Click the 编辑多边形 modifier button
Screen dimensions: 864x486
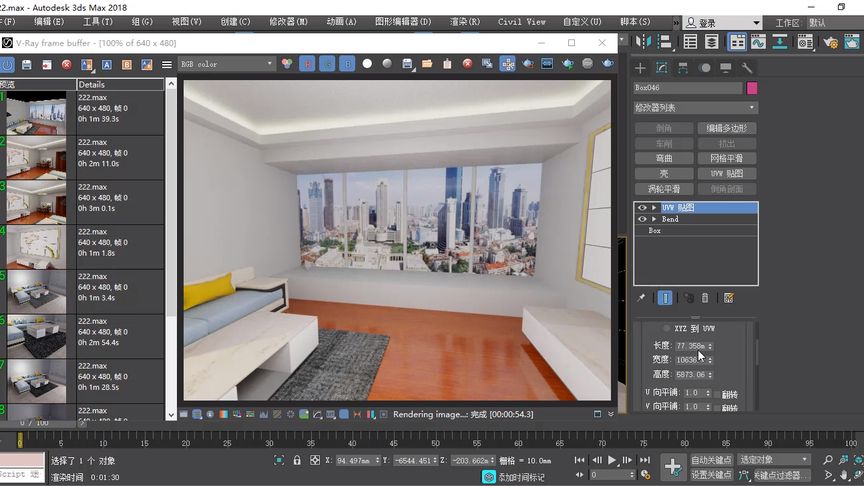(727, 128)
